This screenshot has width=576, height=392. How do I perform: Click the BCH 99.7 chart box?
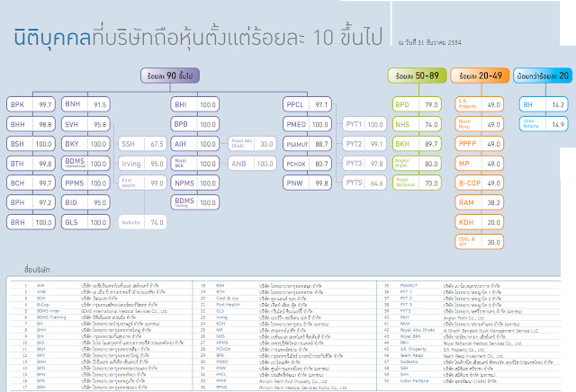pos(31,183)
